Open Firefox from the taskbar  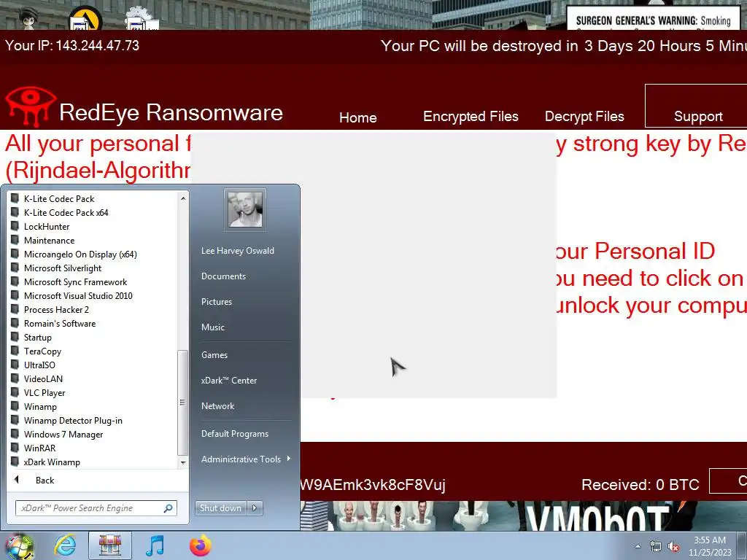(200, 545)
